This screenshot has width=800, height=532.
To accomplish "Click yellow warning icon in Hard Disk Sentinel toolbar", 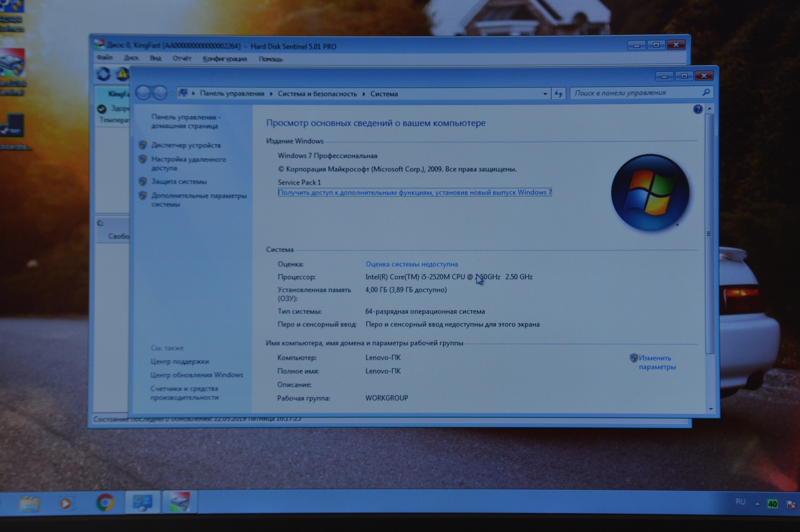I will point(122,74).
